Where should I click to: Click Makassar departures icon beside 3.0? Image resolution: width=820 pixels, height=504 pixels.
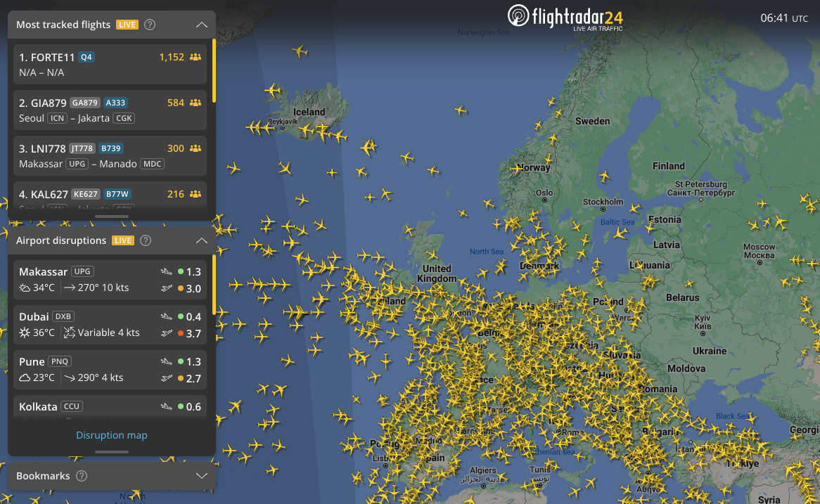pyautogui.click(x=166, y=288)
